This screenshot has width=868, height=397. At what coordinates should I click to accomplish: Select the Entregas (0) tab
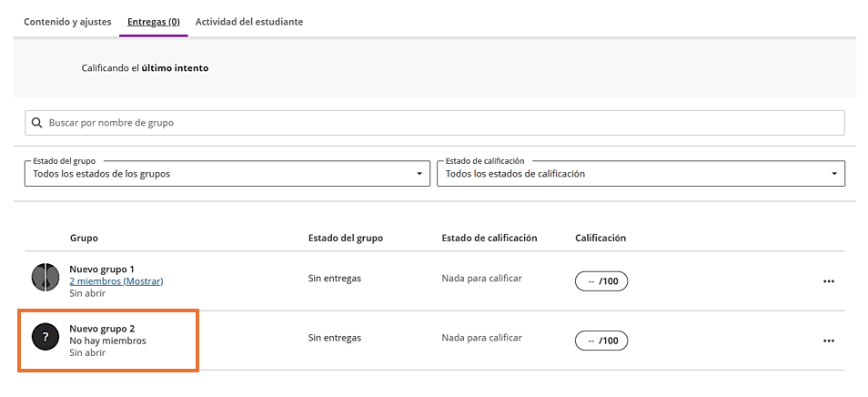pyautogui.click(x=153, y=21)
